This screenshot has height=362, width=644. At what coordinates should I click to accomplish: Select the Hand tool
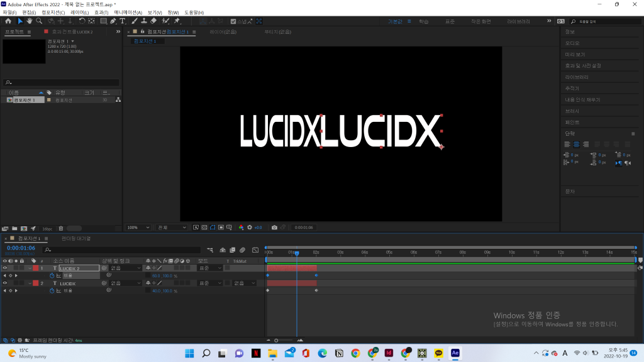click(x=29, y=21)
